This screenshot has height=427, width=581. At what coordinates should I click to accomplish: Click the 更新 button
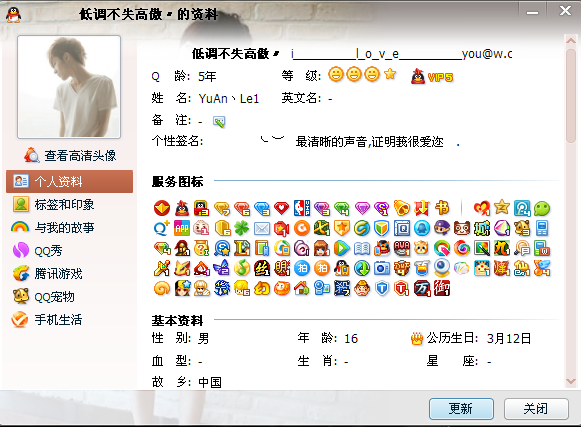pyautogui.click(x=461, y=409)
